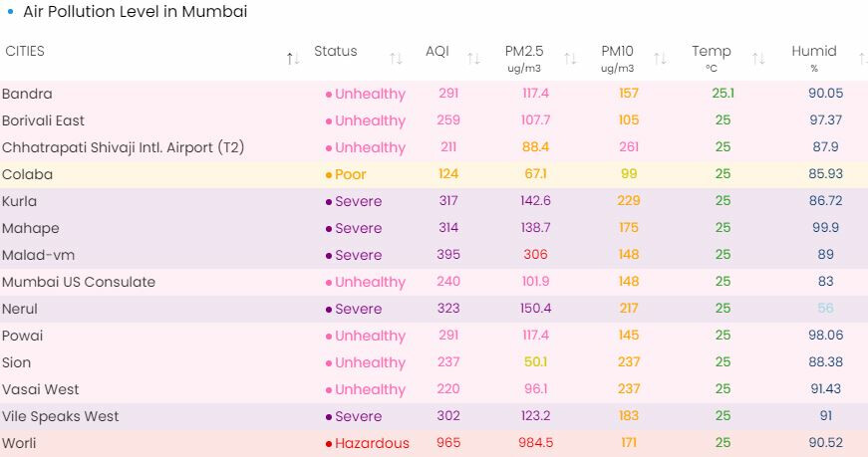Click the orange Poor status dot
This screenshot has height=457, width=868.
click(x=329, y=174)
